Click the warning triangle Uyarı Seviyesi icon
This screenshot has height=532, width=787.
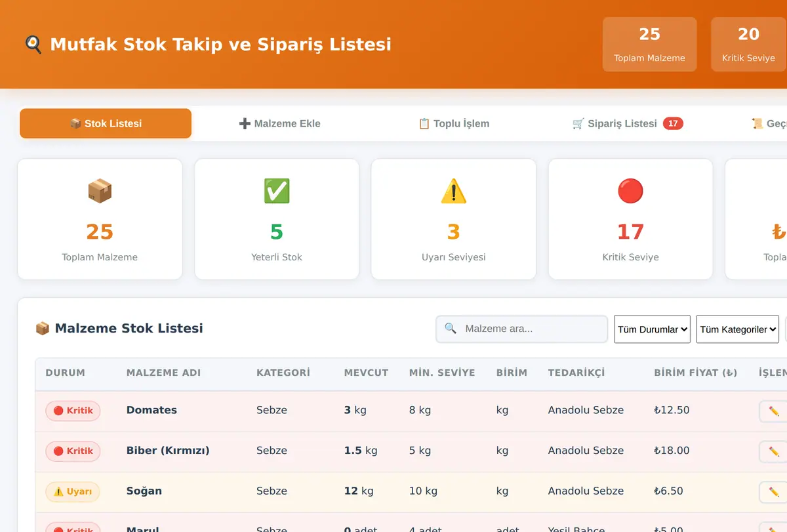point(454,191)
